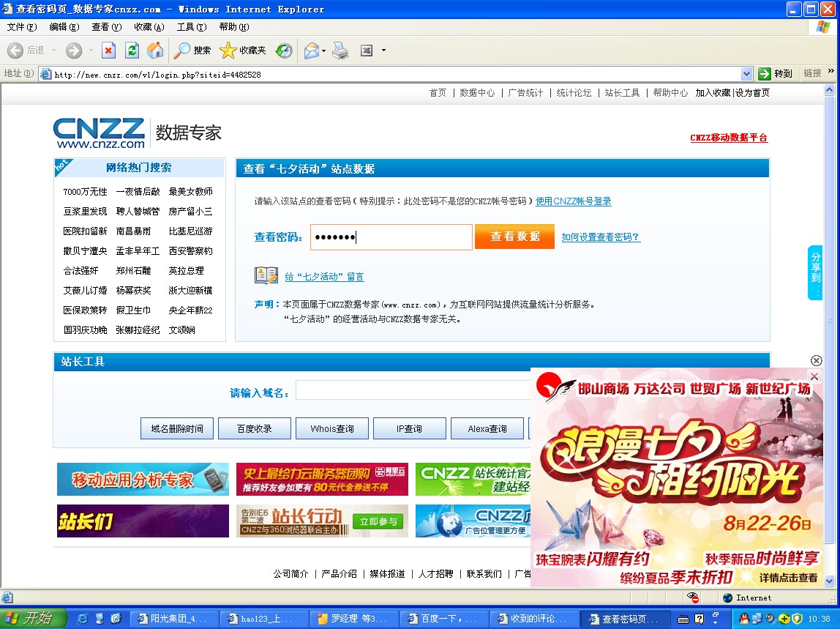The image size is (840, 629).
Task: Click the Back arrow in IE toolbar
Action: pos(15,51)
